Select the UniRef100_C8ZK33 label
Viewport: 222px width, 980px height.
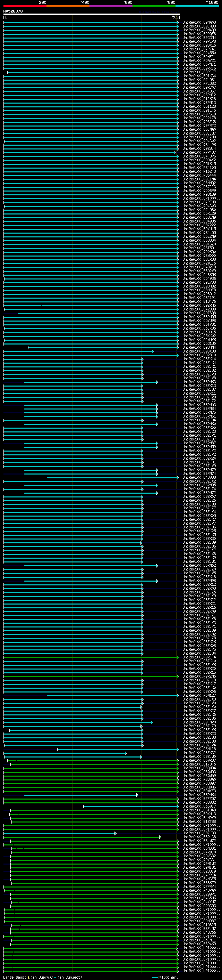click(199, 833)
